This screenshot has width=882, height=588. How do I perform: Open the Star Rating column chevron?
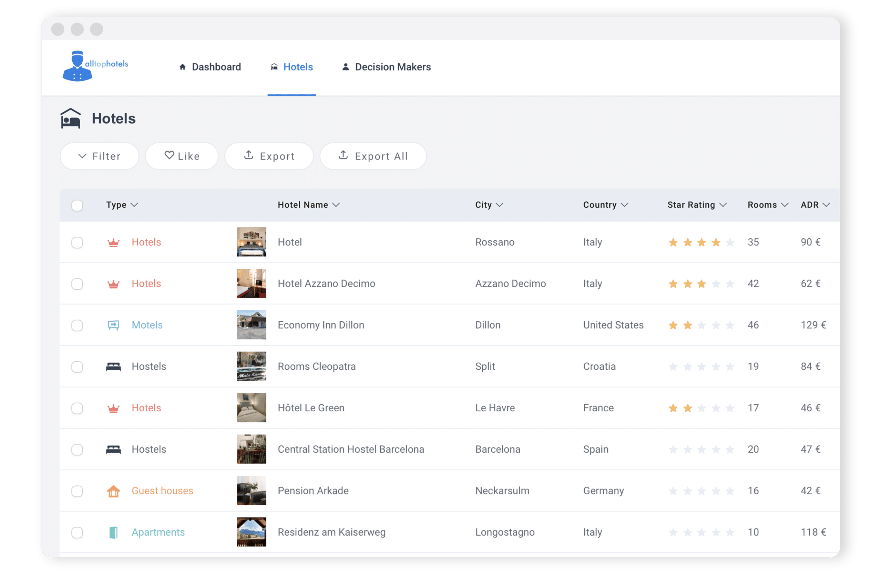click(723, 205)
